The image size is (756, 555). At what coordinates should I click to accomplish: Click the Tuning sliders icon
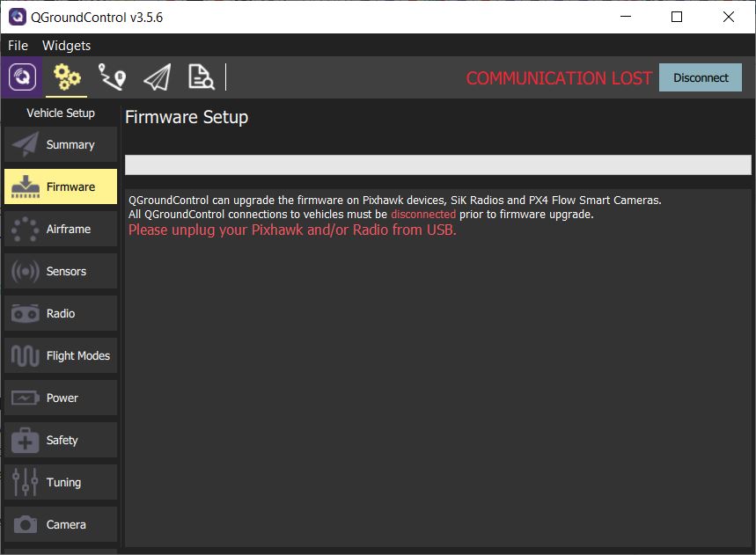[25, 482]
